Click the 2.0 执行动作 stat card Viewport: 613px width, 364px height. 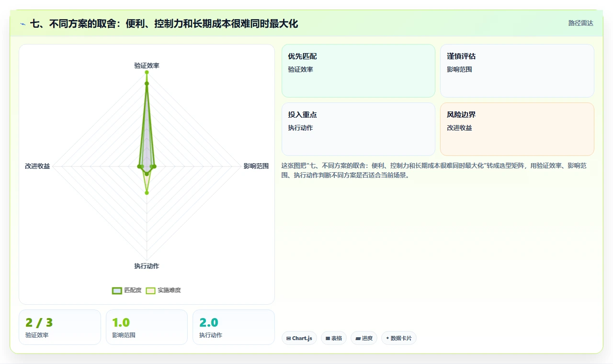coord(234,327)
